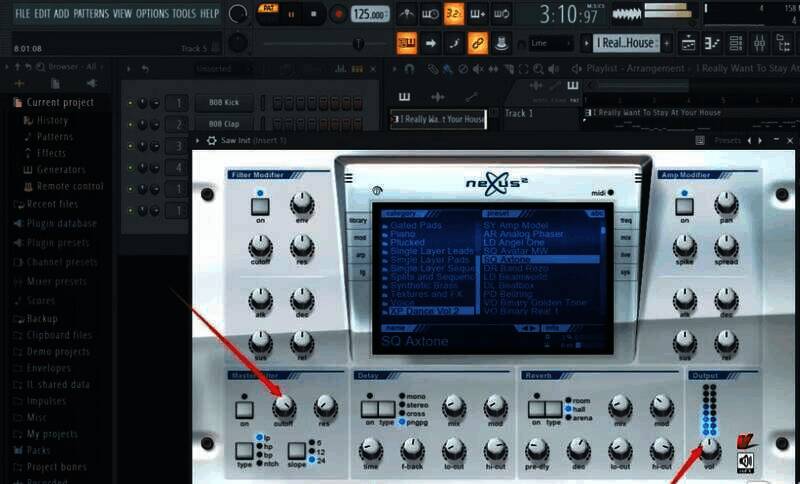Click the Nexus output speaker icon

click(x=745, y=462)
